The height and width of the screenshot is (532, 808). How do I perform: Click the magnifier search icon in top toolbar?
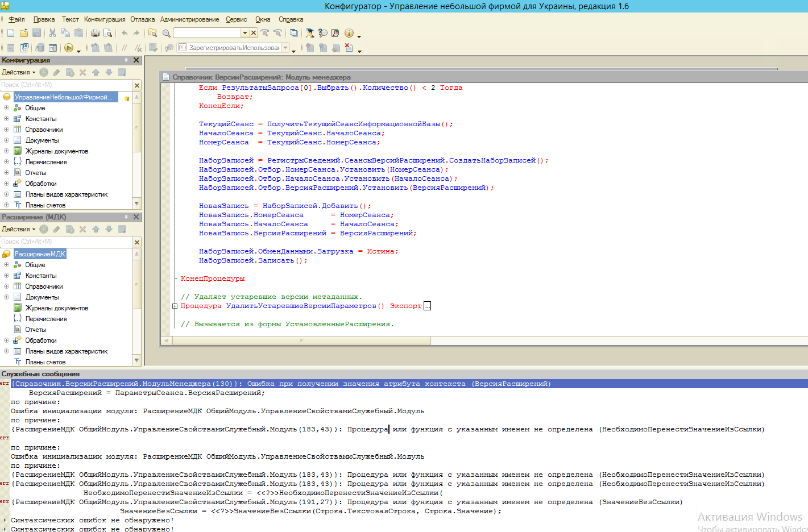click(166, 33)
